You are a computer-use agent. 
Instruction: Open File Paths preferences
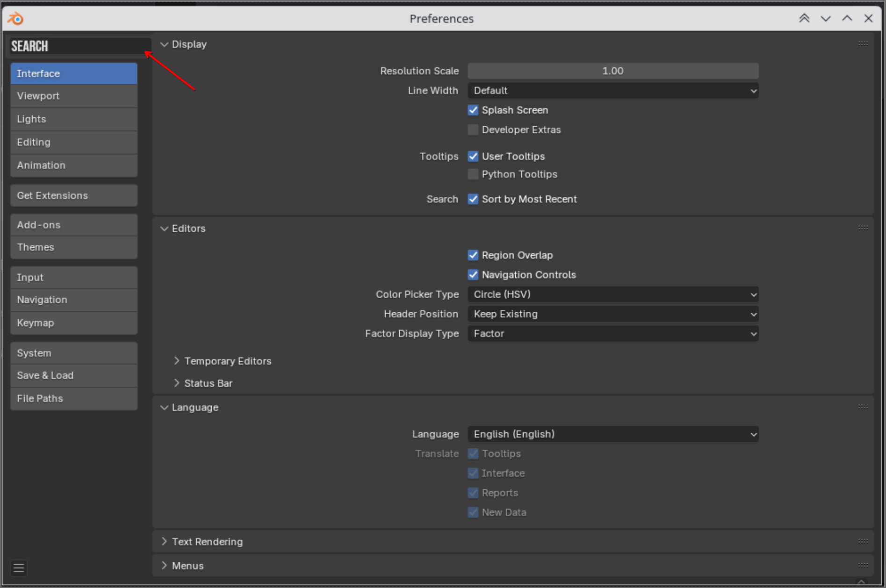(74, 399)
